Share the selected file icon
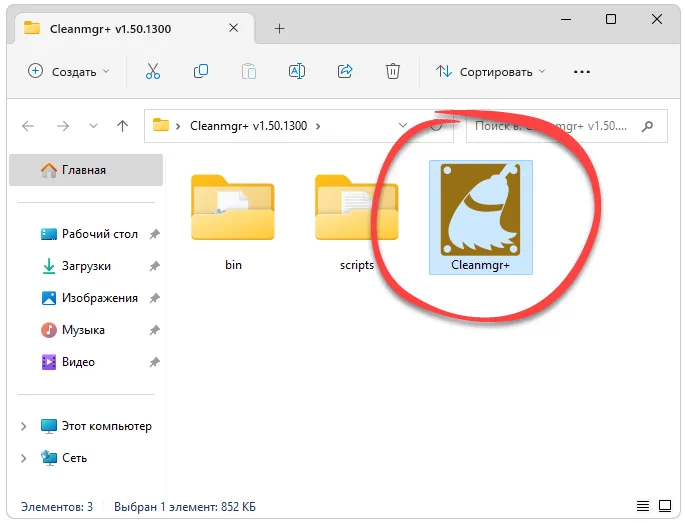 345,71
